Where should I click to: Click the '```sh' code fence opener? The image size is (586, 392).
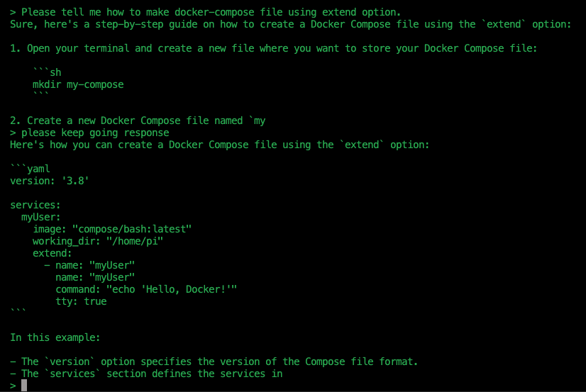pyautogui.click(x=47, y=72)
